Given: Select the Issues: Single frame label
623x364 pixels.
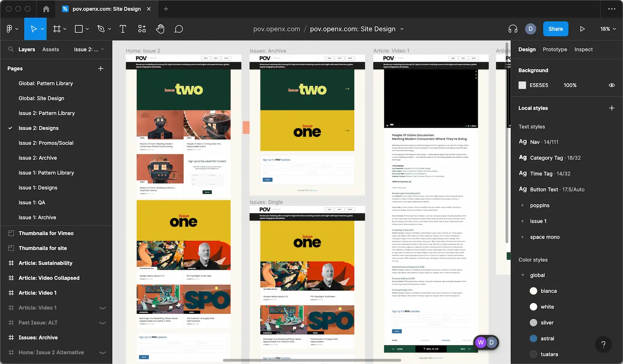Looking at the screenshot, I should [266, 202].
